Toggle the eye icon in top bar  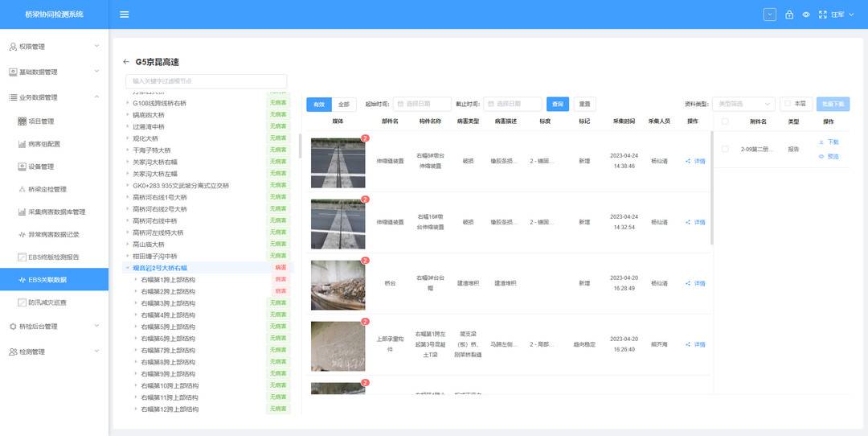click(x=806, y=14)
